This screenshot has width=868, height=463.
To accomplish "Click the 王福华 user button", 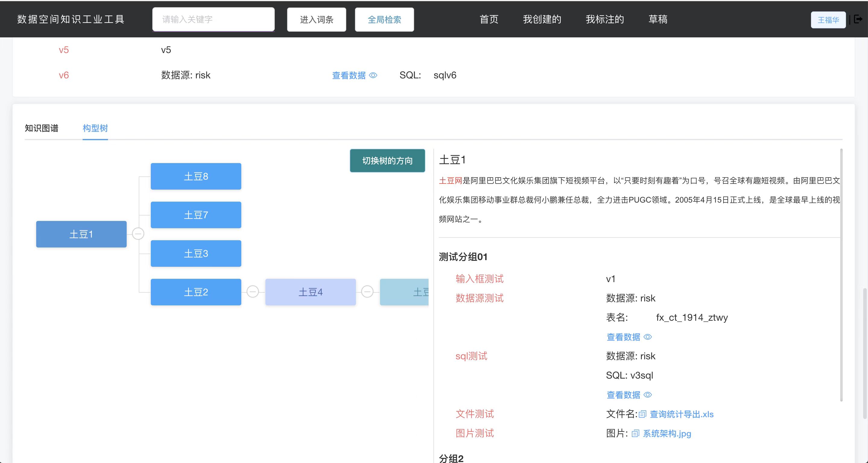I will (x=828, y=20).
